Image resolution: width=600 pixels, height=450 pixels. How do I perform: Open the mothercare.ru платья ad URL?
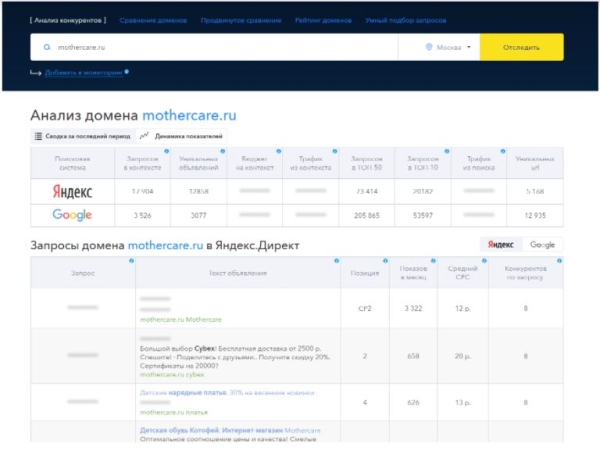(174, 412)
